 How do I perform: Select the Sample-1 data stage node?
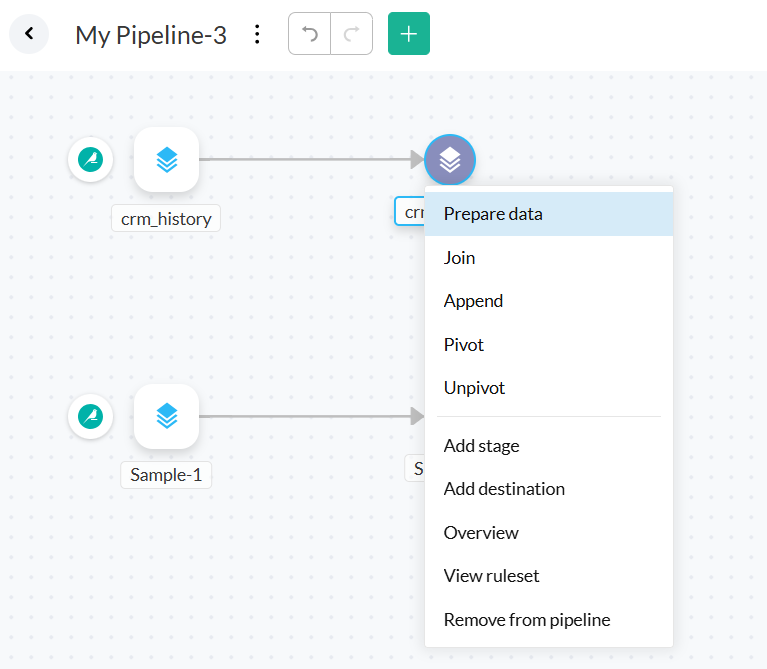point(166,416)
